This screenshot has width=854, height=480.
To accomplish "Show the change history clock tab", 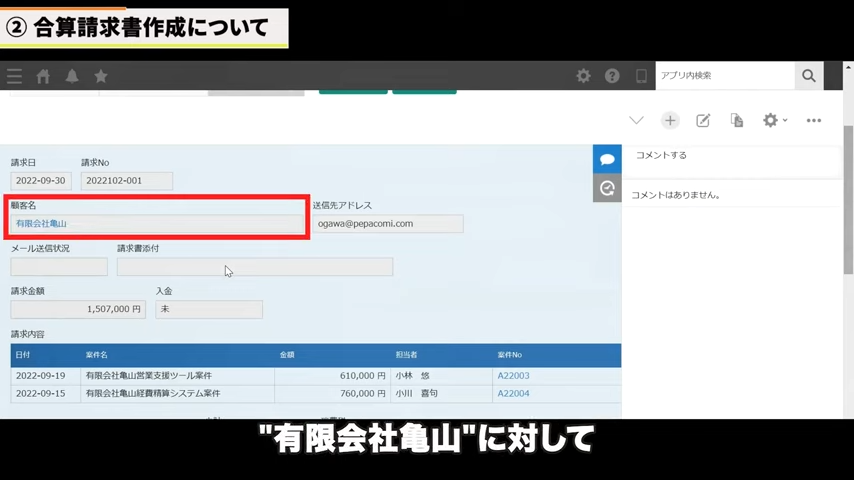I will tap(607, 188).
